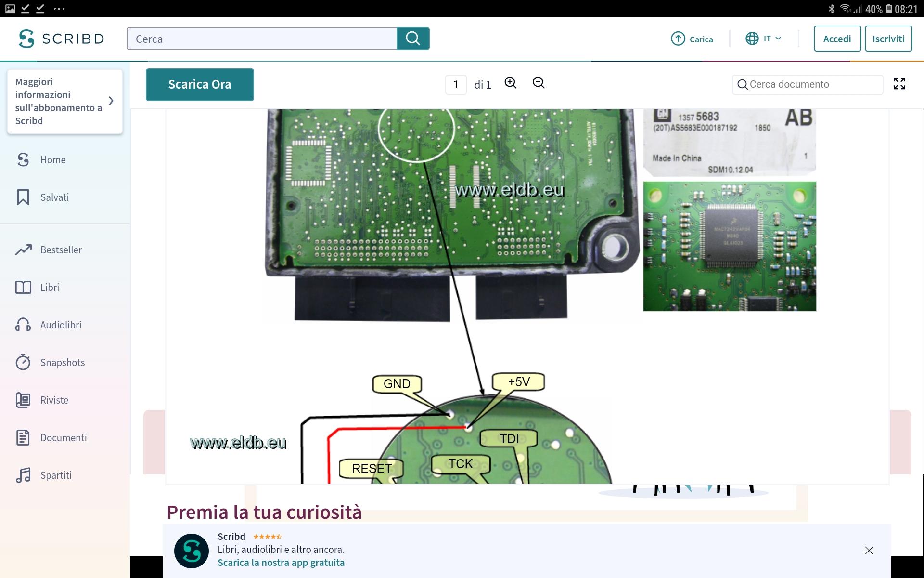Click the Home sidebar icon
This screenshot has height=578, width=924.
[x=23, y=159]
